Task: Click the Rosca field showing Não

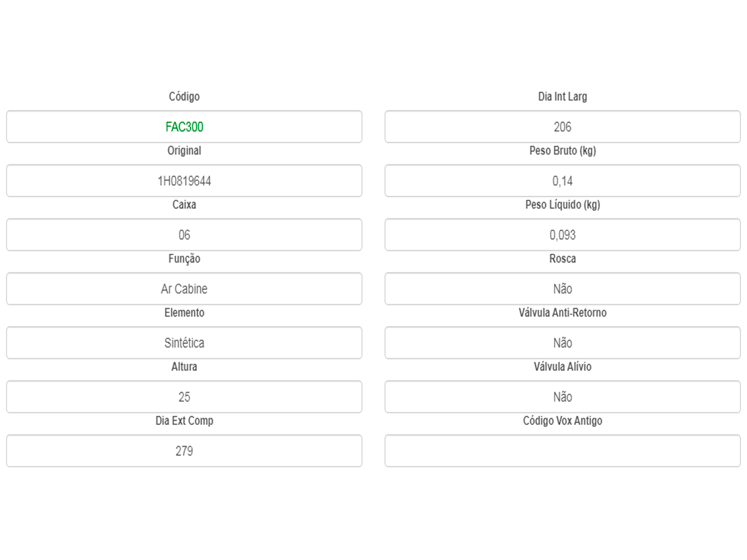Action: pos(563,289)
